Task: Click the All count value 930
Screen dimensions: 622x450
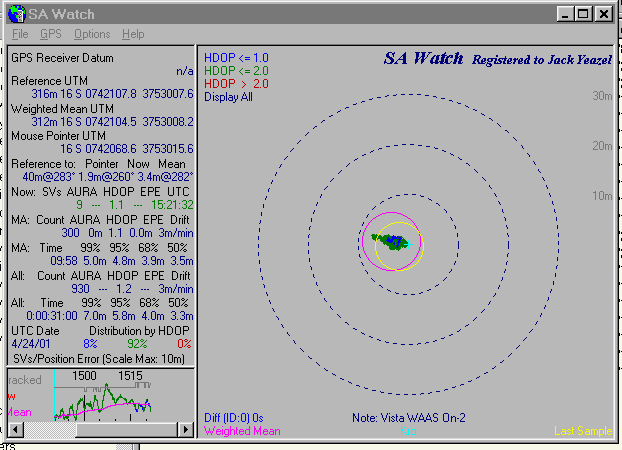Action: click(81, 289)
